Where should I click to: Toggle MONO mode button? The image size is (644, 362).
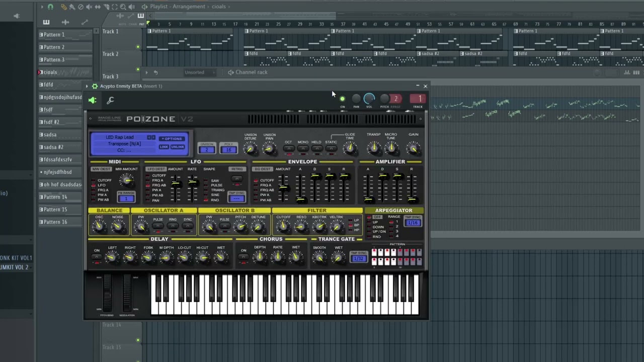[302, 149]
